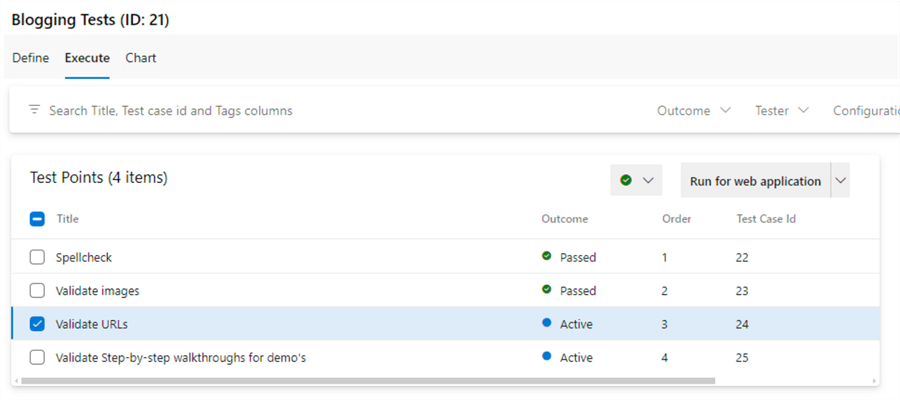Tick the Validate images checkbox
Image resolution: width=900 pixels, height=400 pixels.
(37, 291)
